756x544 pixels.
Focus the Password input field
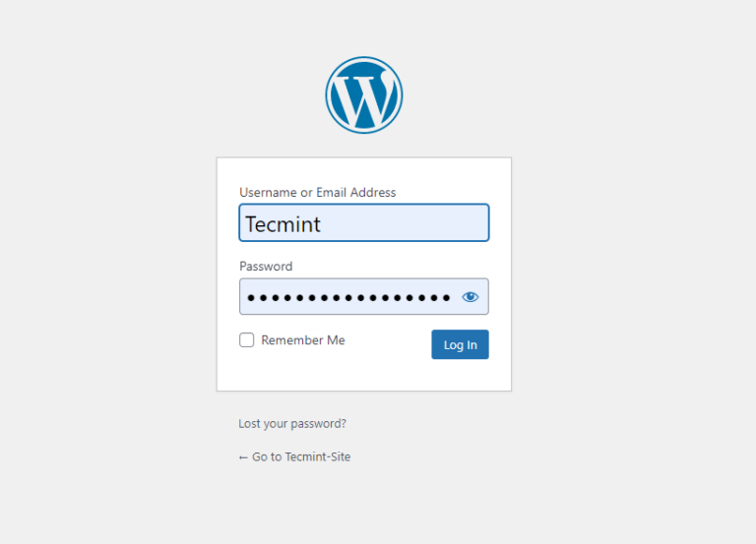349,296
